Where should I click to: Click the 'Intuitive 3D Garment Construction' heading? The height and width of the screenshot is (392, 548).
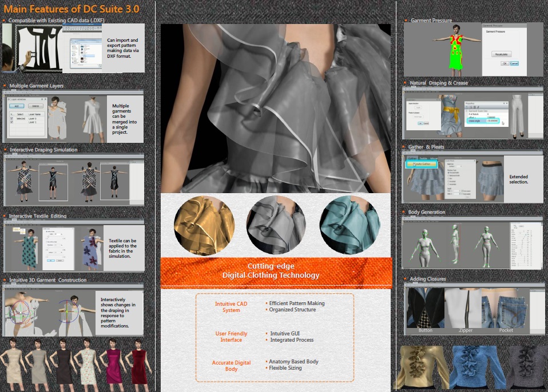click(x=47, y=280)
